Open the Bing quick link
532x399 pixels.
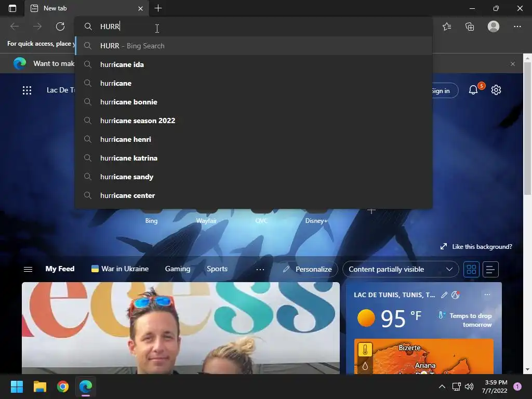(151, 220)
